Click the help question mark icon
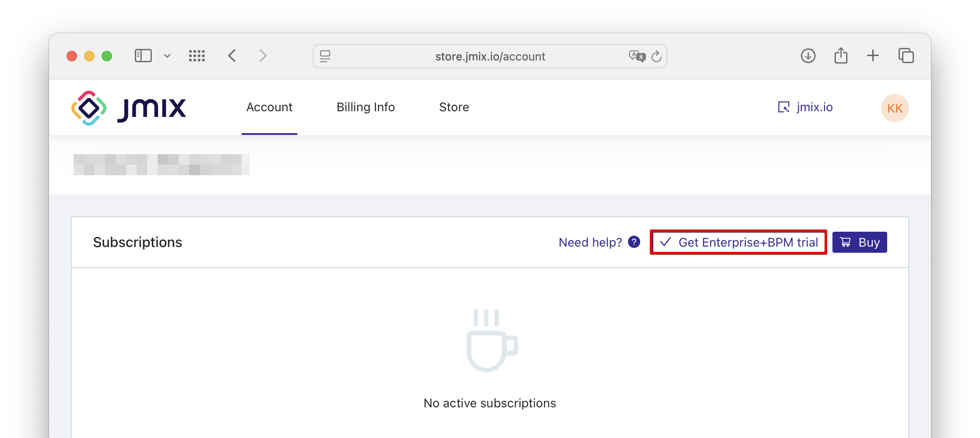Image resolution: width=980 pixels, height=438 pixels. (x=633, y=242)
